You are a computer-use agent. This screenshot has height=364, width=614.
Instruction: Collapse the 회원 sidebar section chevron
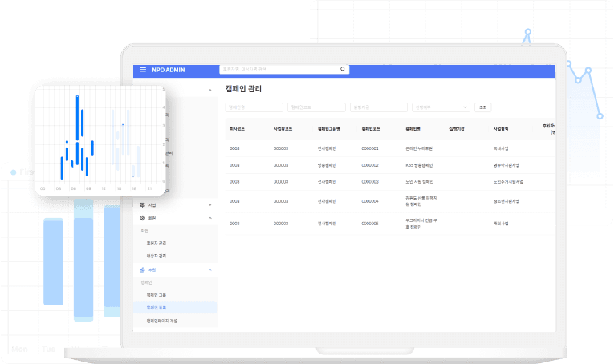(x=210, y=218)
